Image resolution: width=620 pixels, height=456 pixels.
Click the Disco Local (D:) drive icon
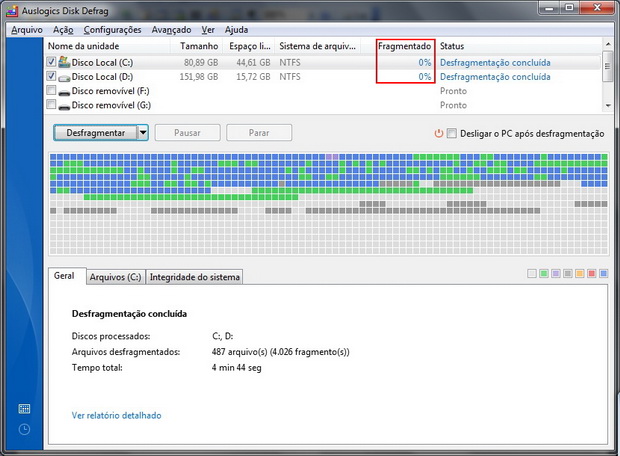(64, 77)
